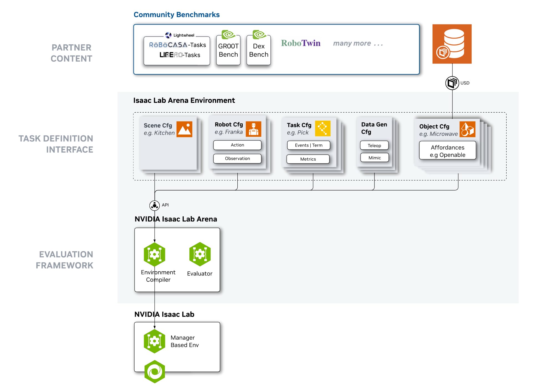
Task: Click the Environment Compiler hexagon icon
Action: [x=155, y=254]
